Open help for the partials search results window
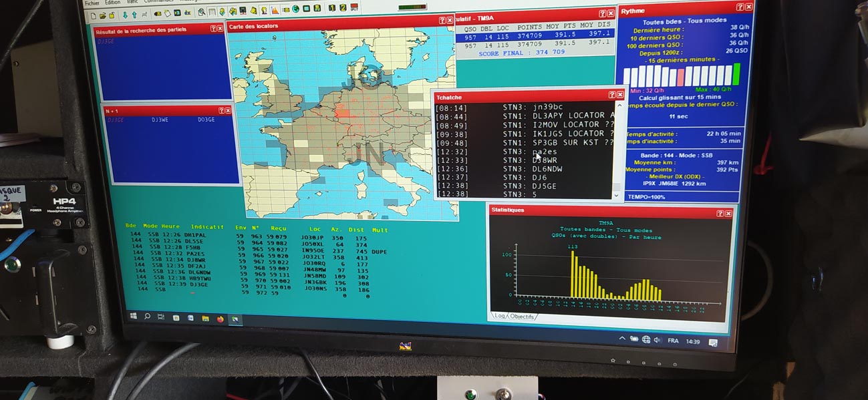 (x=212, y=29)
